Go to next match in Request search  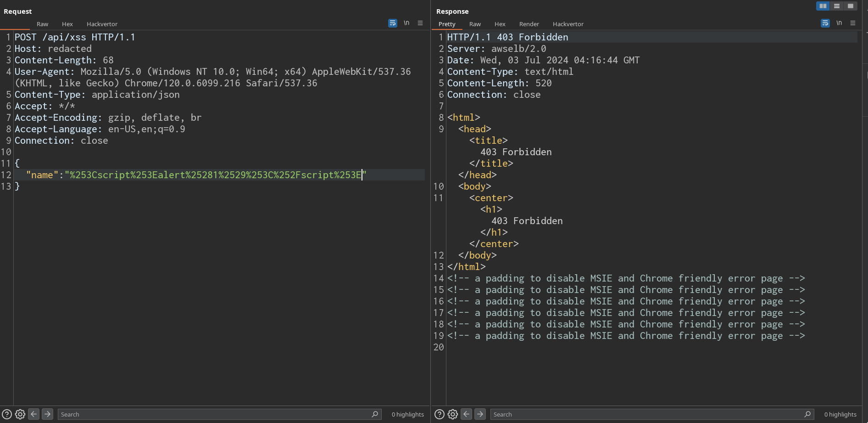tap(47, 414)
